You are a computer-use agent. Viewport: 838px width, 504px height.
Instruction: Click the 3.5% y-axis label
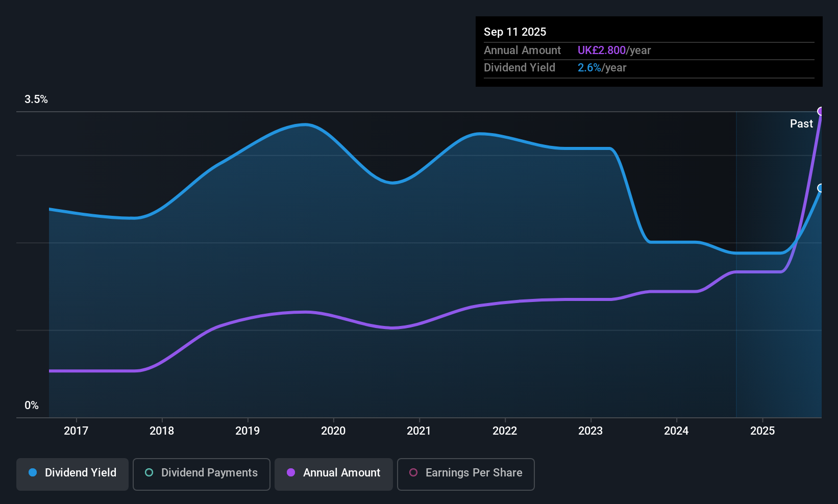tap(36, 99)
